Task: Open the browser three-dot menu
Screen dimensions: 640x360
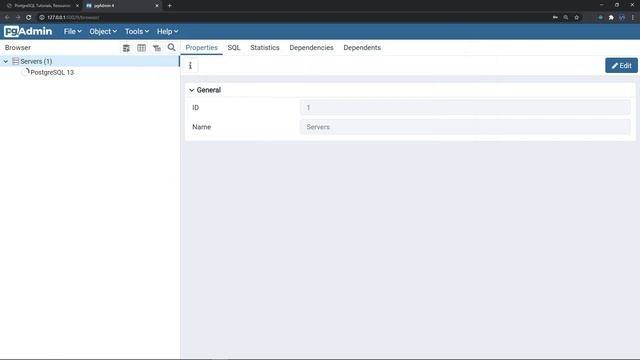Action: coord(633,18)
